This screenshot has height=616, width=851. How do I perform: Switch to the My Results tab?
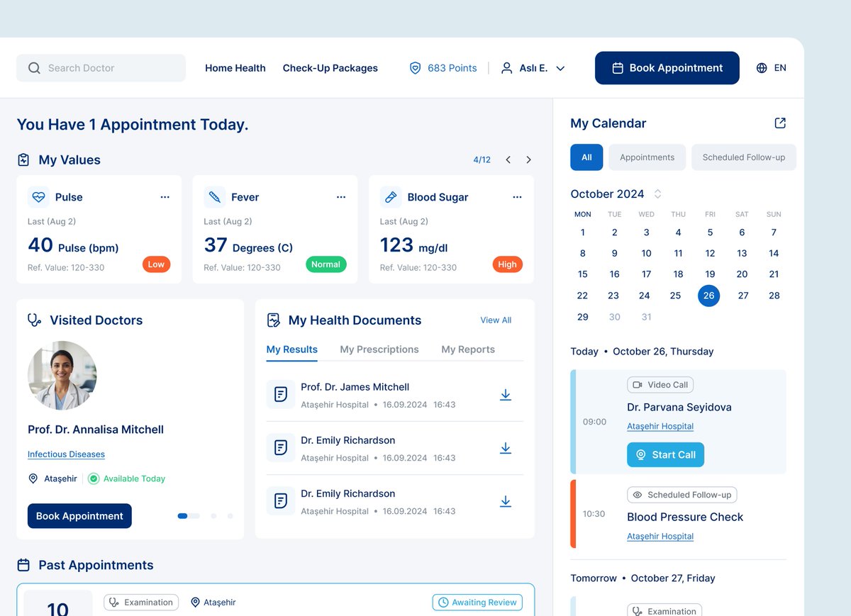tap(292, 349)
